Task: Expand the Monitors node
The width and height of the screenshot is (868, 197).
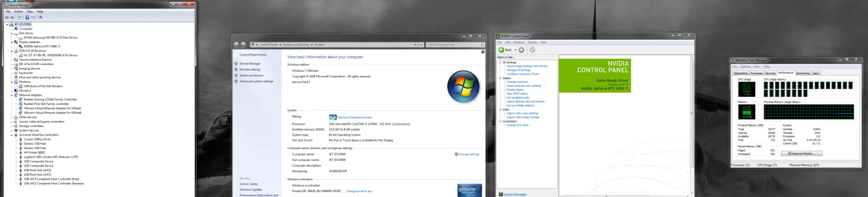Action: (12, 91)
